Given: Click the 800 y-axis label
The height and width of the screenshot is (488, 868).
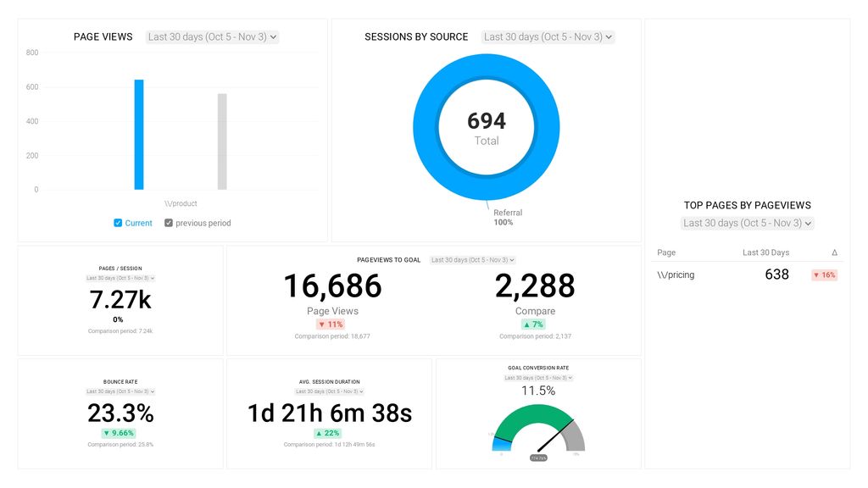Looking at the screenshot, I should click(x=32, y=53).
